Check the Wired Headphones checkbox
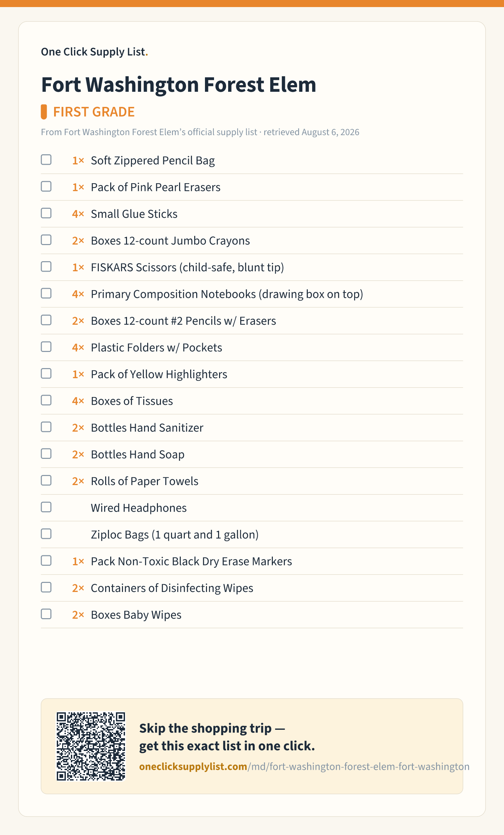Image resolution: width=504 pixels, height=835 pixels. [x=46, y=507]
